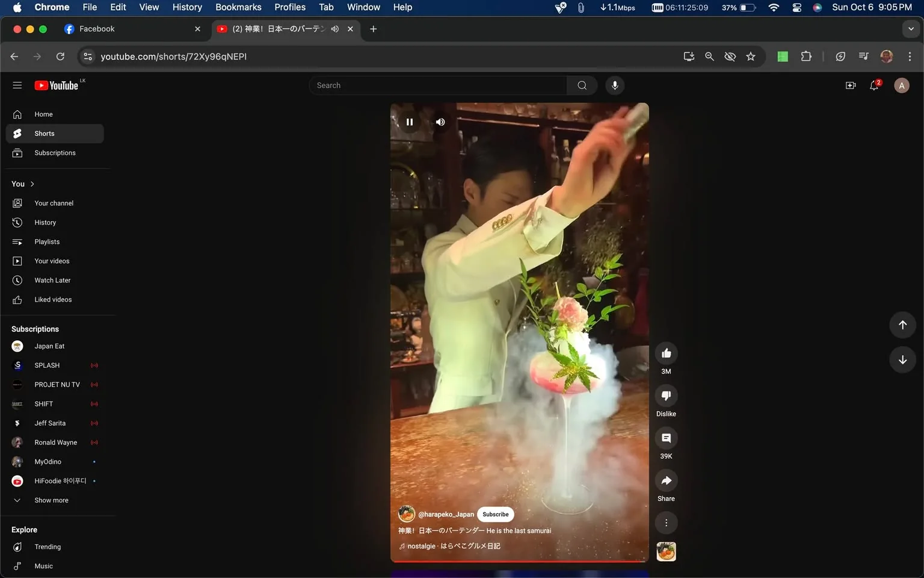Search with voice microphone icon
Viewport: 924px width, 578px height.
615,85
